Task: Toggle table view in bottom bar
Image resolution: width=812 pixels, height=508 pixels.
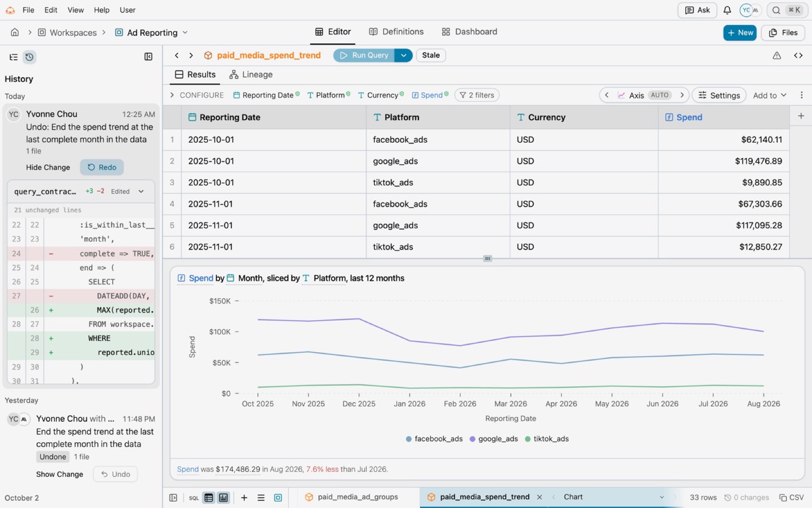Action: 208,497
